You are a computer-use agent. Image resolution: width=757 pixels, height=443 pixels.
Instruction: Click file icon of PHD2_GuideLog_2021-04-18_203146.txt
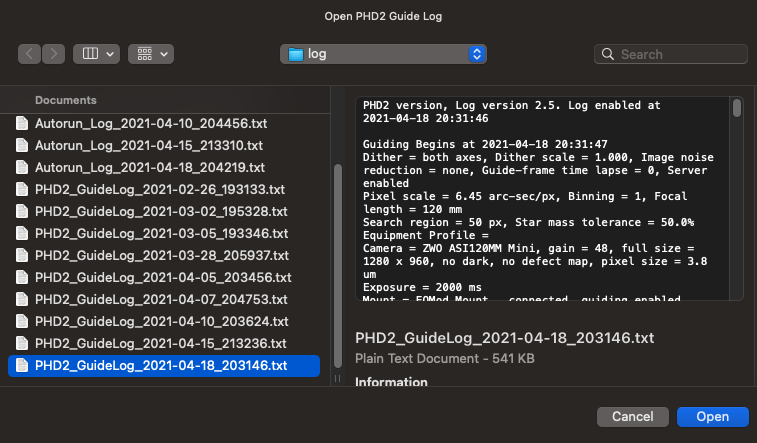[x=22, y=365]
